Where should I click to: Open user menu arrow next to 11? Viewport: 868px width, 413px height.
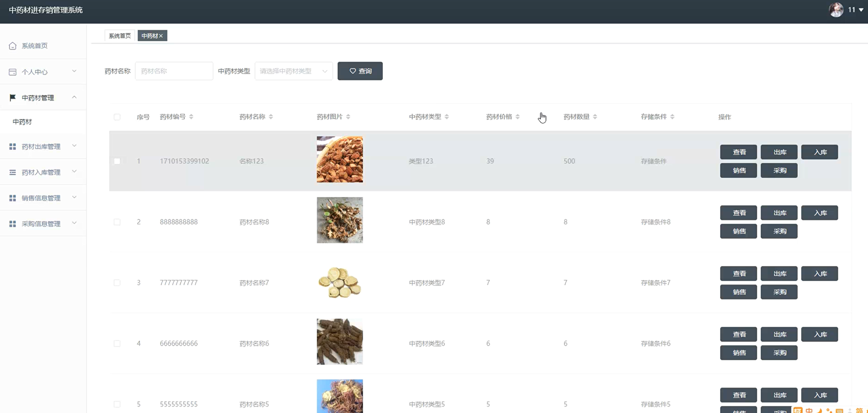click(861, 10)
